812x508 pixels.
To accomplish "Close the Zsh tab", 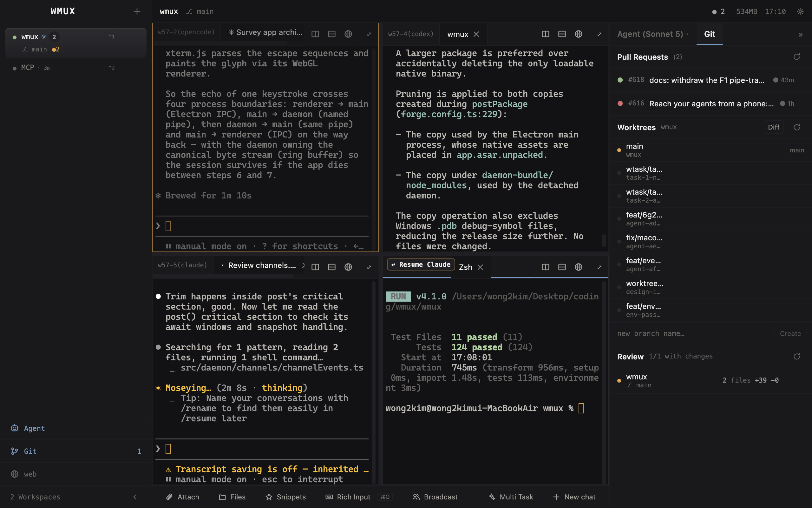I will point(481,267).
